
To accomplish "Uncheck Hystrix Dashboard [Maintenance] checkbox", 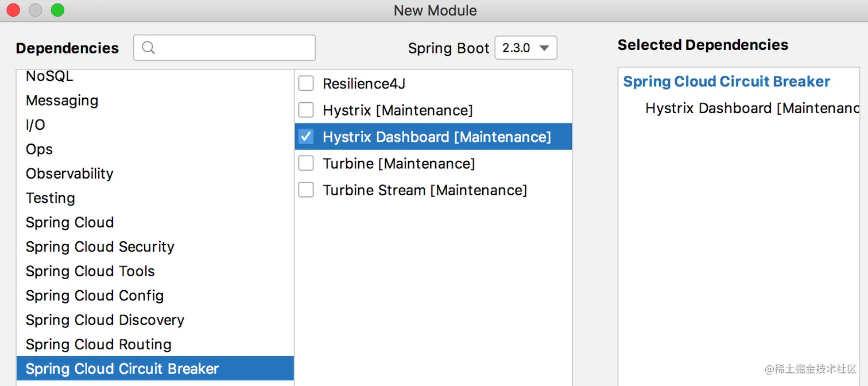I will click(x=306, y=137).
